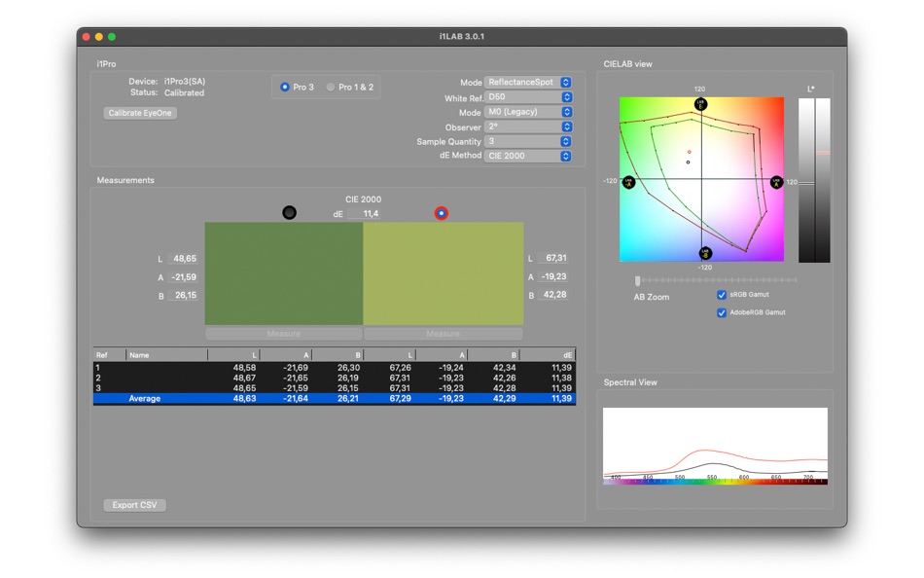Select the Pro 1 & 2 radio button
The image size is (924, 578).
point(331,87)
